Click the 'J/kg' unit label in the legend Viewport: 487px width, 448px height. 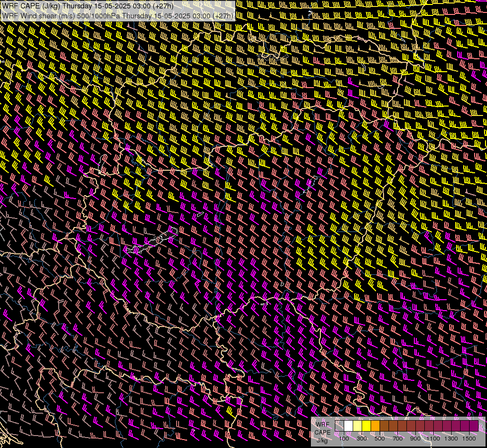322,441
